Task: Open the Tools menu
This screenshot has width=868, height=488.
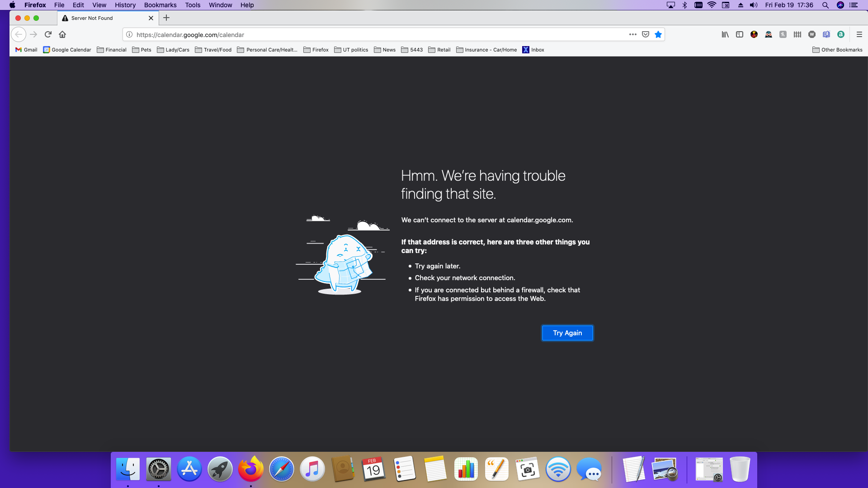Action: (x=193, y=5)
